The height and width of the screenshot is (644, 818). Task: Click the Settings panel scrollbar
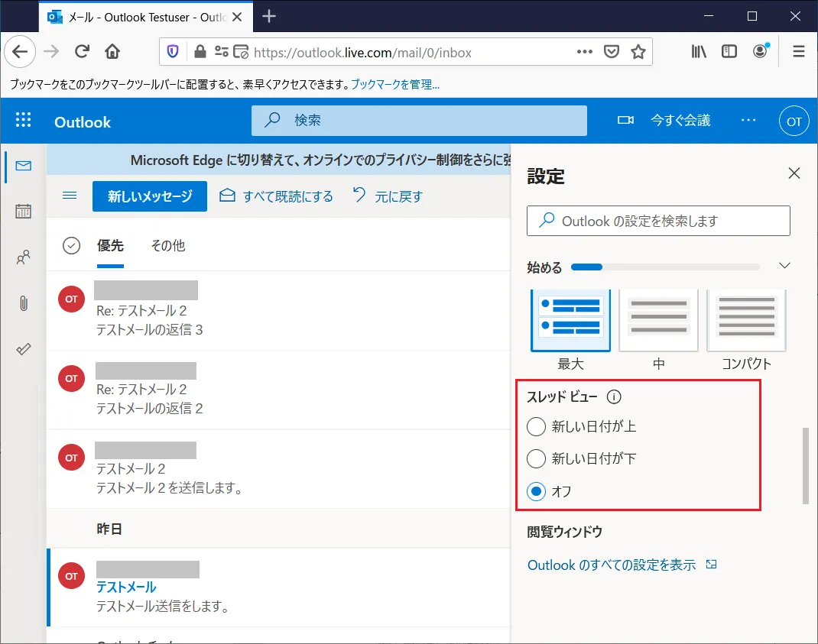point(806,466)
